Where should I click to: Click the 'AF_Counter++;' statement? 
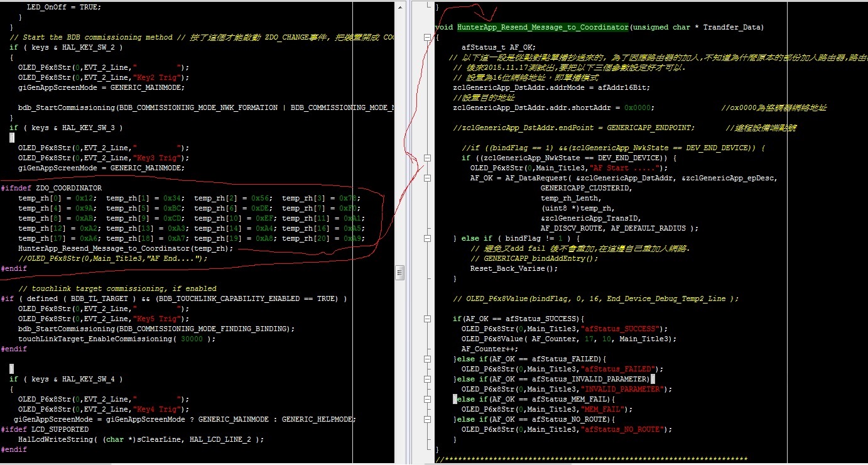tap(490, 349)
